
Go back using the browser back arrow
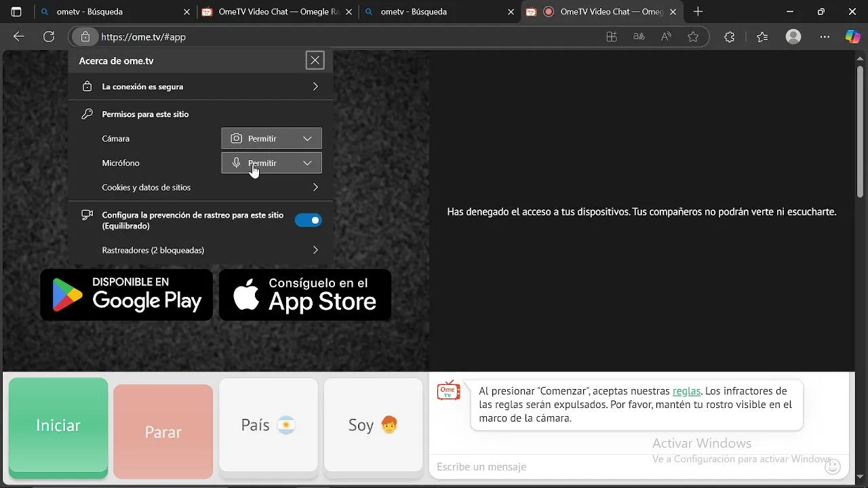19,37
